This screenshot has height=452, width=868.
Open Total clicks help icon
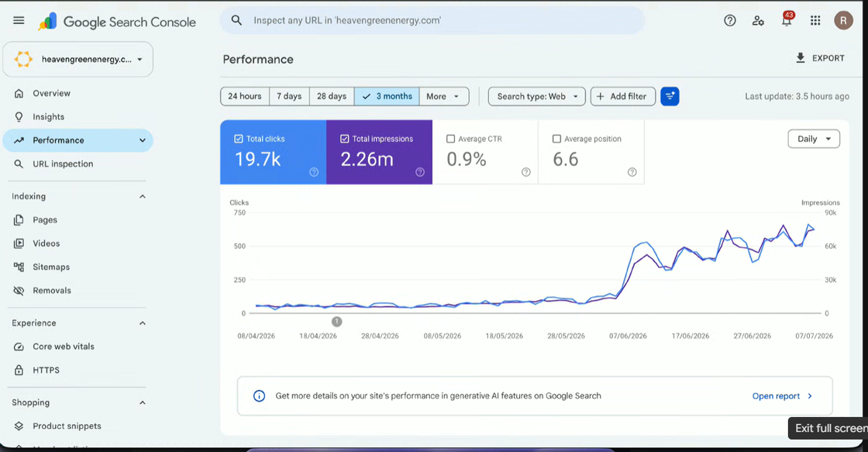click(314, 172)
